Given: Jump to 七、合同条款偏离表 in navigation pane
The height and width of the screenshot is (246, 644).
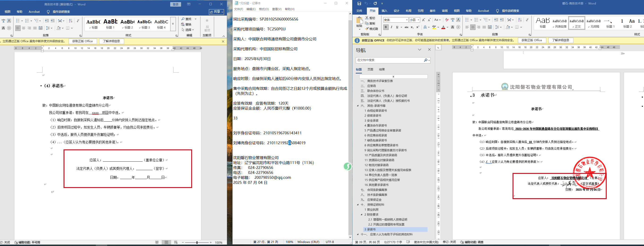Looking at the screenshot, I should point(374,190).
